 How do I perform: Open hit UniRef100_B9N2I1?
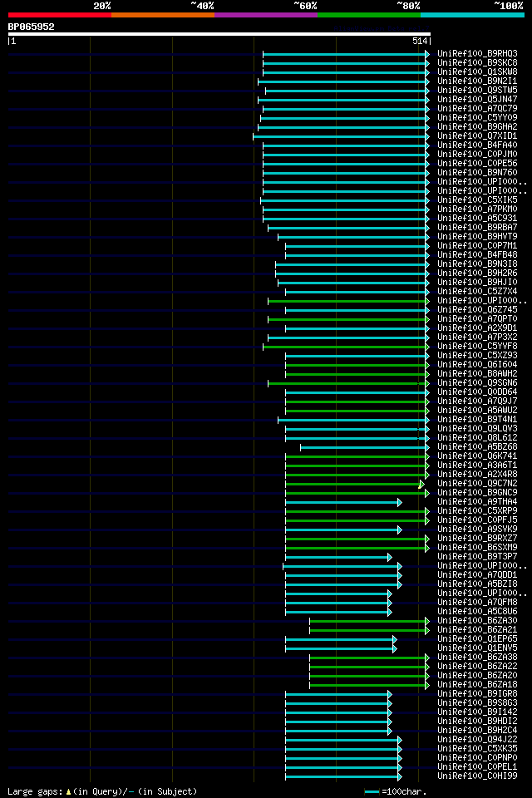point(477,81)
